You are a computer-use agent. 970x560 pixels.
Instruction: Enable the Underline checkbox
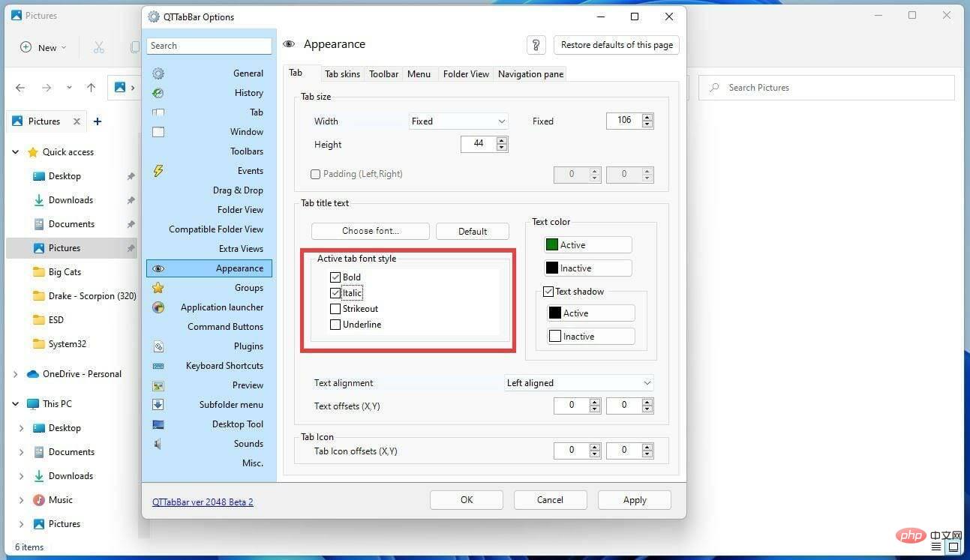click(335, 325)
